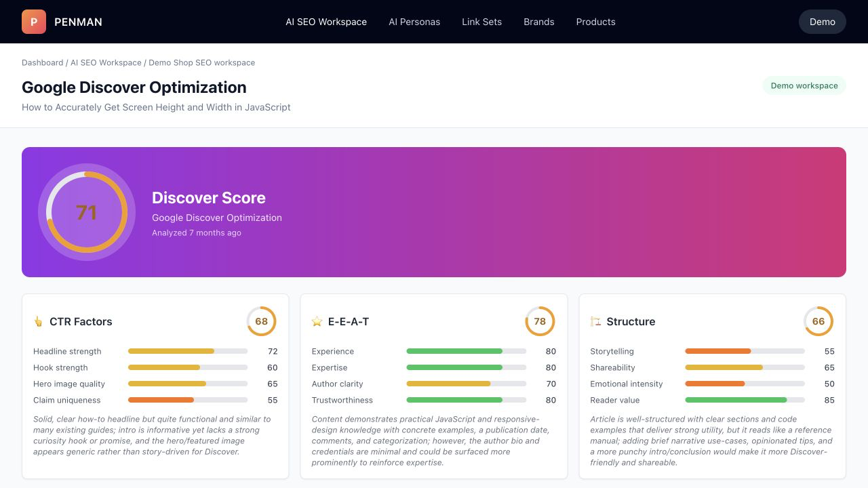Click the E-E-A-T star icon
Screen dimensions: 868x488
[x=317, y=321]
